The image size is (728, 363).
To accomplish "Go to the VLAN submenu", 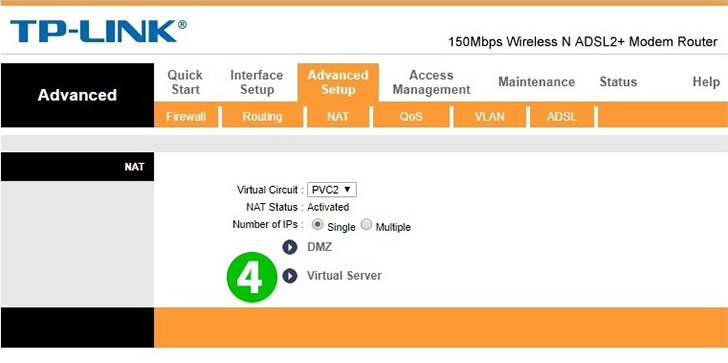I will [489, 117].
